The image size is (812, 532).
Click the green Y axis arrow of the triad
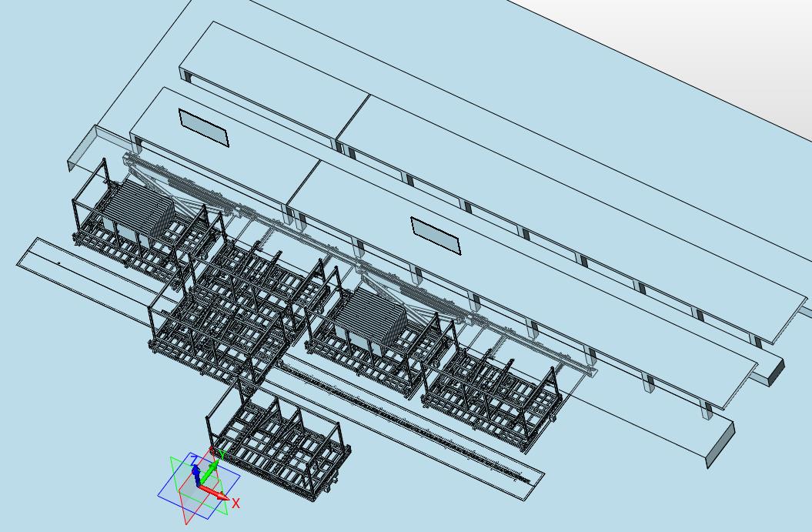click(208, 473)
